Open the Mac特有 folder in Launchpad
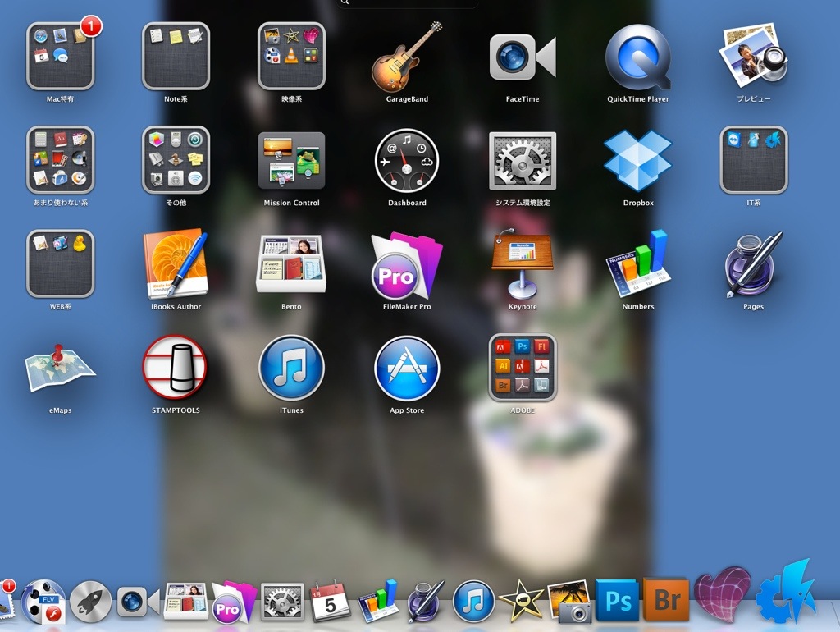Screen dimensions: 840x632 (61, 56)
